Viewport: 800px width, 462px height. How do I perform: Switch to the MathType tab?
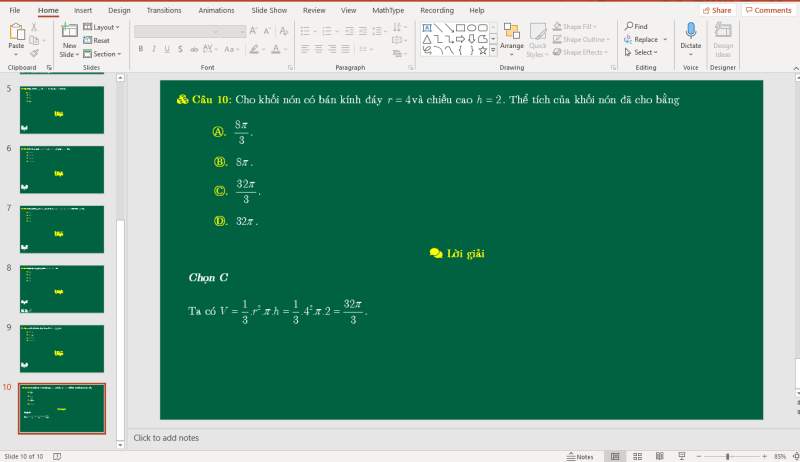coord(388,10)
